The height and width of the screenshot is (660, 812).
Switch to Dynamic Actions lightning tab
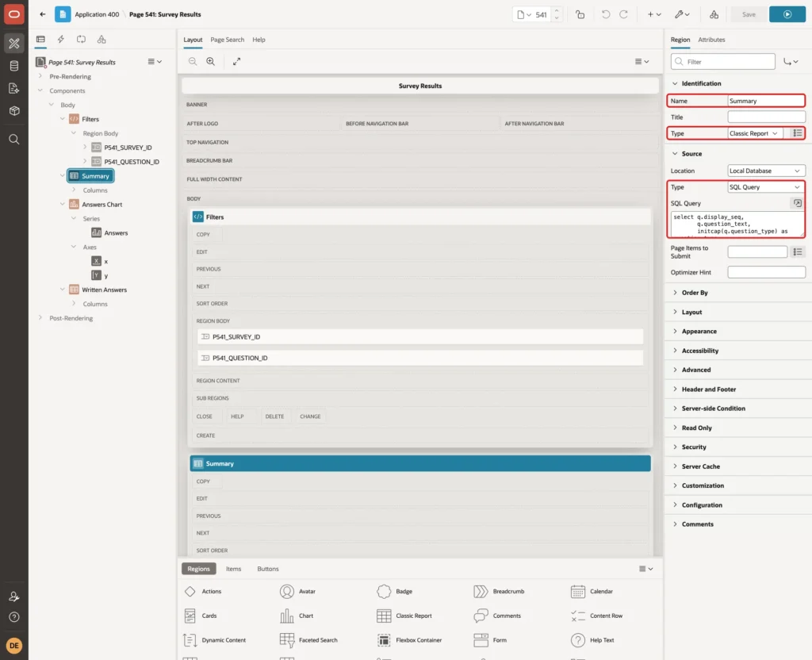tap(60, 40)
